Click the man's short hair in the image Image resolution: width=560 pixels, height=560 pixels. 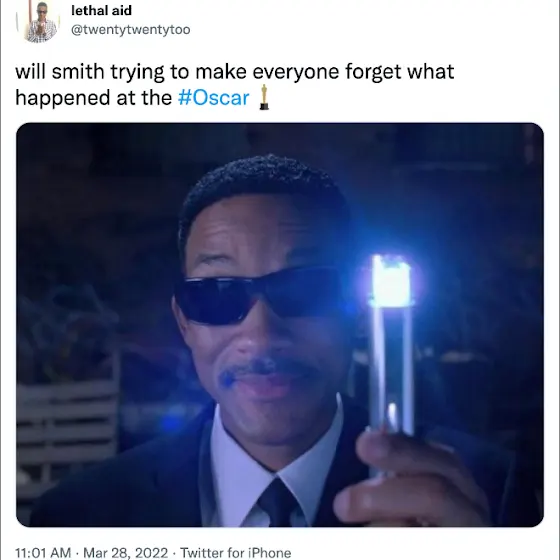click(261, 189)
